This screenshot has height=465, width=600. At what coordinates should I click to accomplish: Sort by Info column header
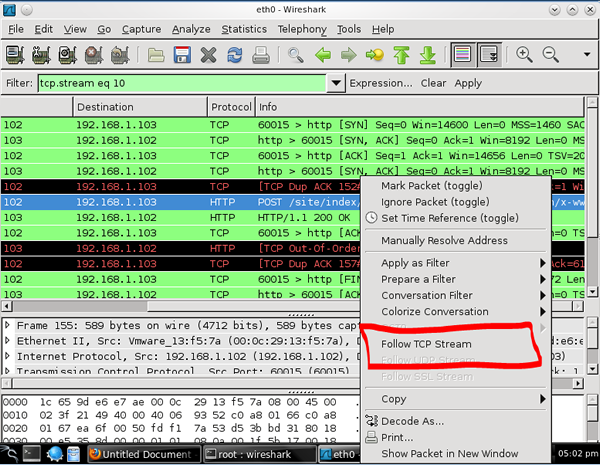click(x=420, y=107)
